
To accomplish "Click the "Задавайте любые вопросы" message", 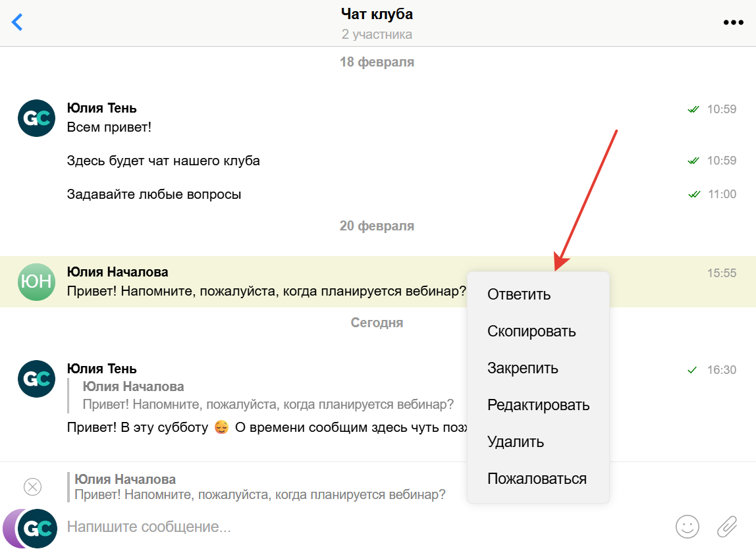I will coord(154,194).
